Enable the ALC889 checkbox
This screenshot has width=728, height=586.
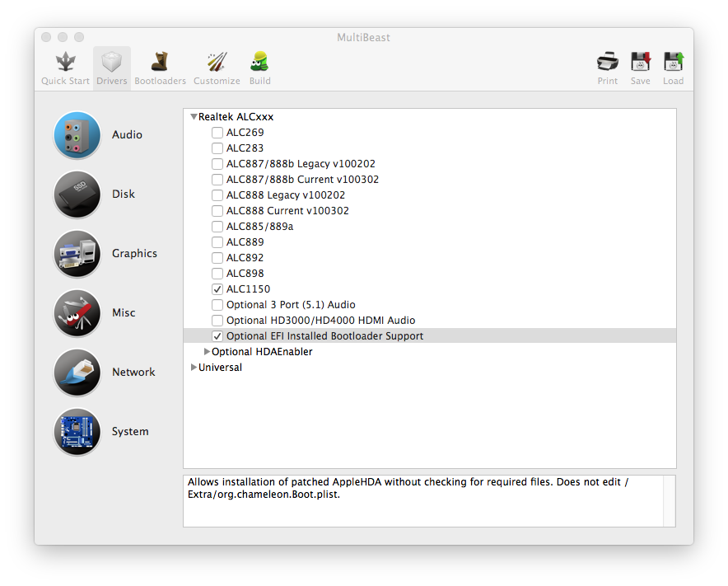click(217, 242)
